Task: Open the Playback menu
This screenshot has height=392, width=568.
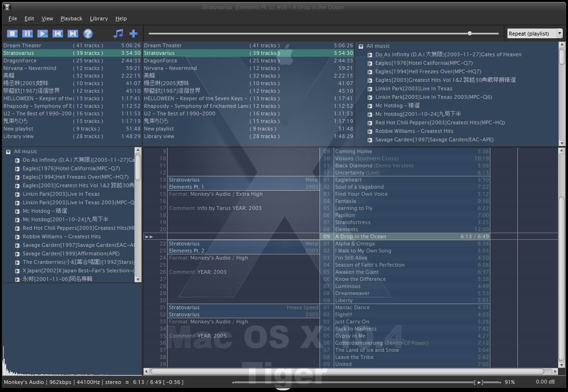Action: click(x=71, y=18)
